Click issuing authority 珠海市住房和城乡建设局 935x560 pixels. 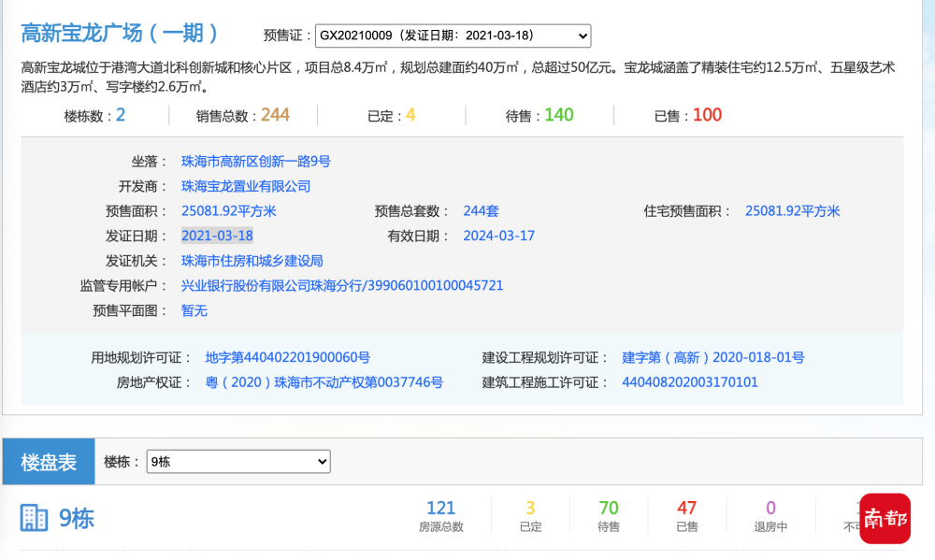[x=252, y=261]
